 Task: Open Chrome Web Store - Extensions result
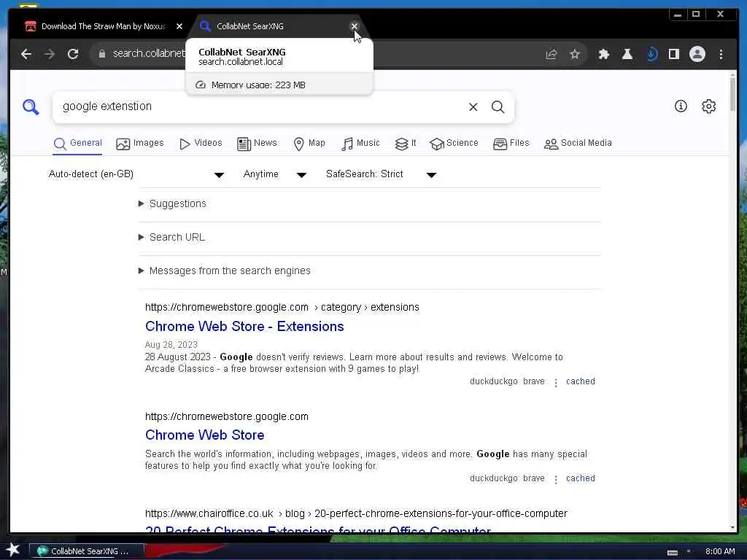click(244, 327)
